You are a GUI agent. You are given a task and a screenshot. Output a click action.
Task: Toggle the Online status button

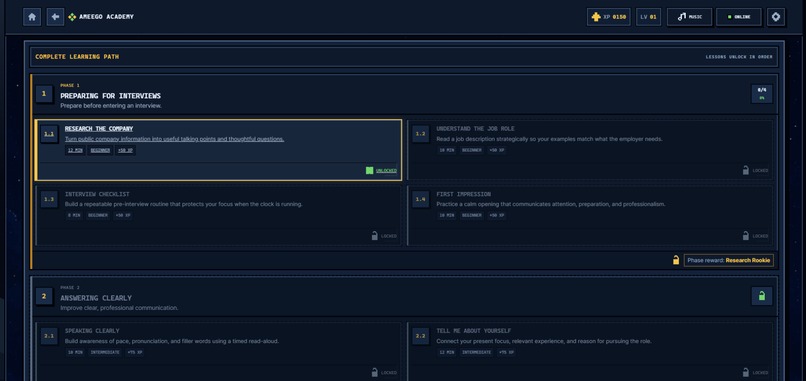[739, 17]
